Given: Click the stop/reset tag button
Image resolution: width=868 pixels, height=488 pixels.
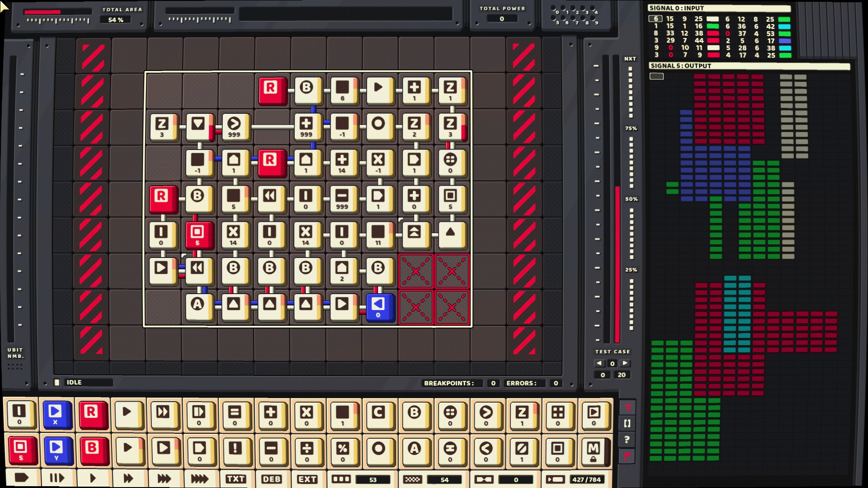Looking at the screenshot, I should tap(21, 478).
